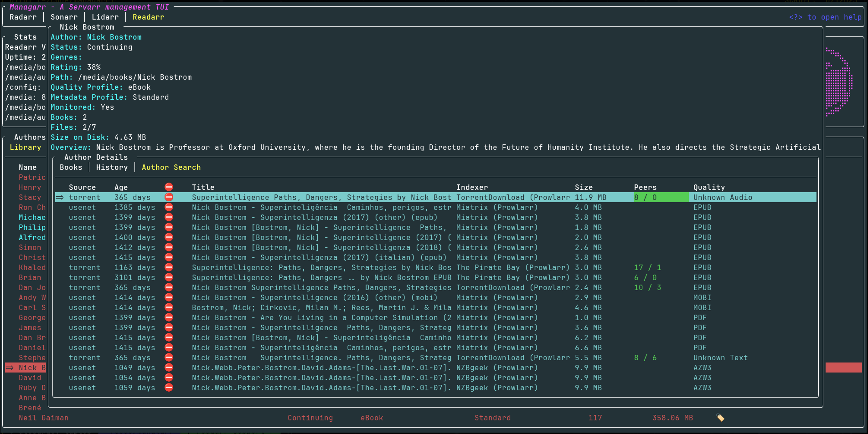Select author Khaled in the authors list

(x=32, y=267)
